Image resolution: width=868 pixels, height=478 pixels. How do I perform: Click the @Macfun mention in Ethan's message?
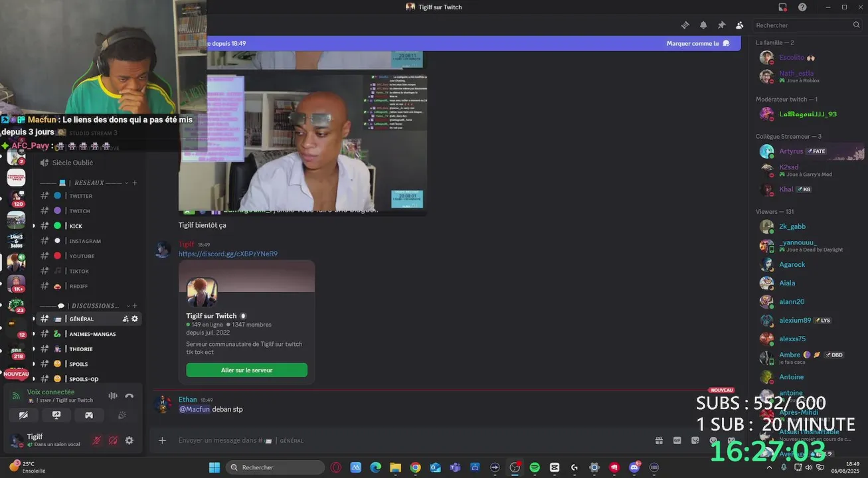tap(194, 409)
